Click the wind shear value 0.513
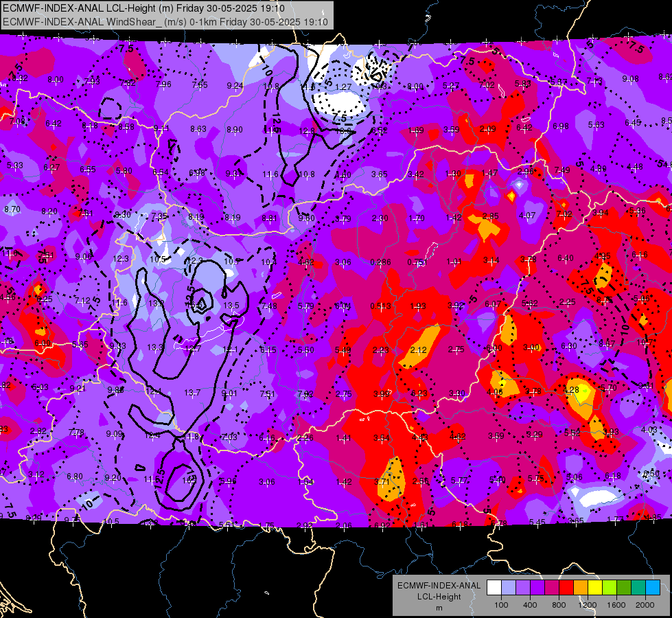 (x=380, y=306)
